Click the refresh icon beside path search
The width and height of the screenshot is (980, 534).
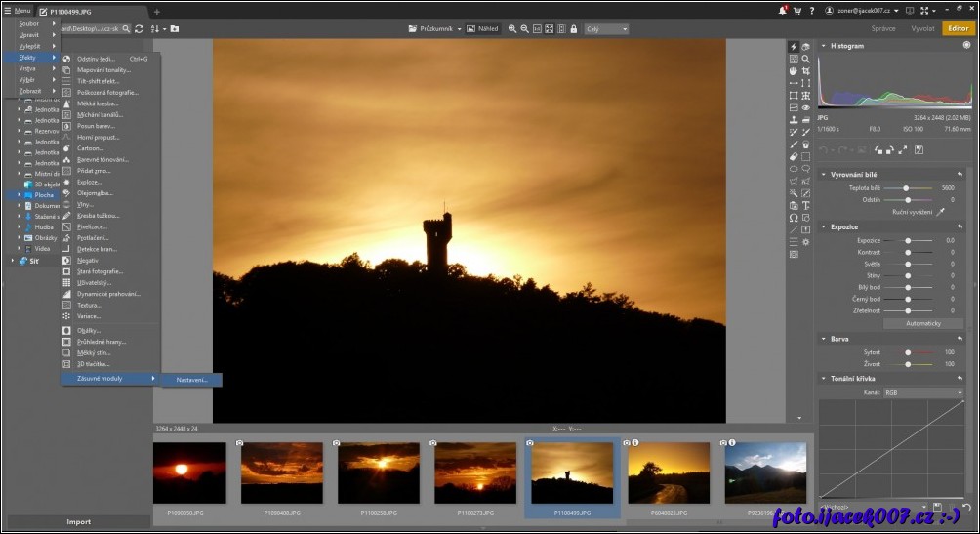pos(139,29)
